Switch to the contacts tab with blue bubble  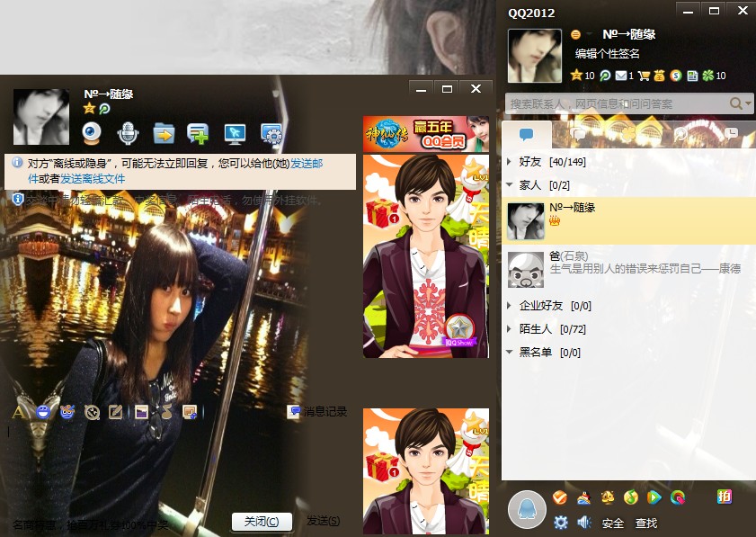[527, 134]
